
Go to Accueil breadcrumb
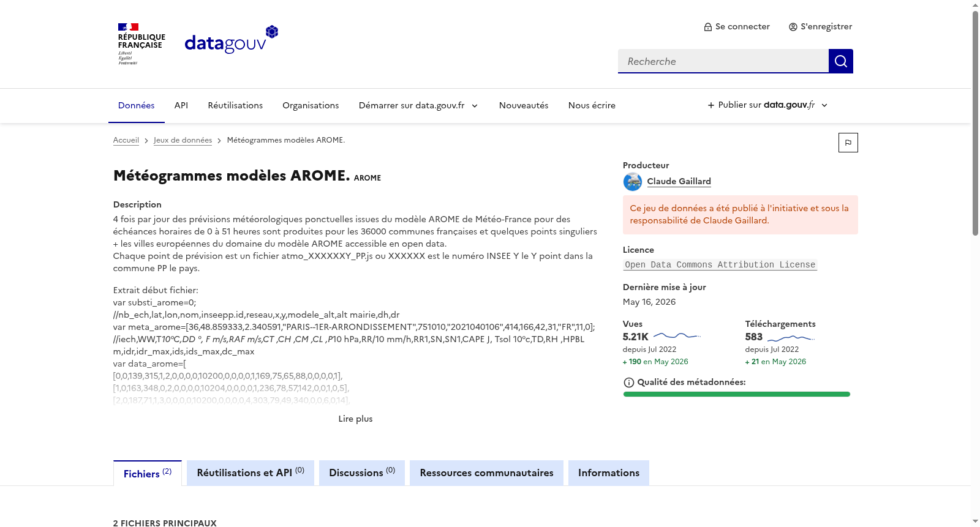[x=126, y=140]
